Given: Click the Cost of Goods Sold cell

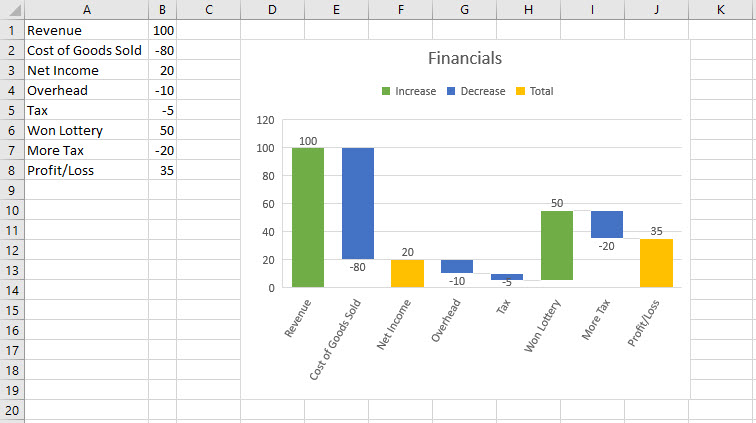Looking at the screenshot, I should click(85, 50).
